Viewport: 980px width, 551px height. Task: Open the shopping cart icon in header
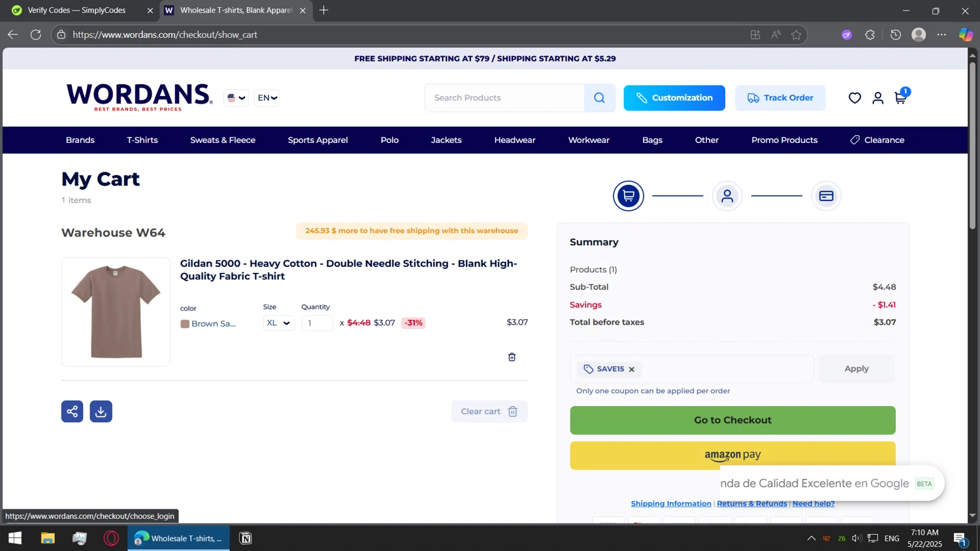click(x=900, y=97)
